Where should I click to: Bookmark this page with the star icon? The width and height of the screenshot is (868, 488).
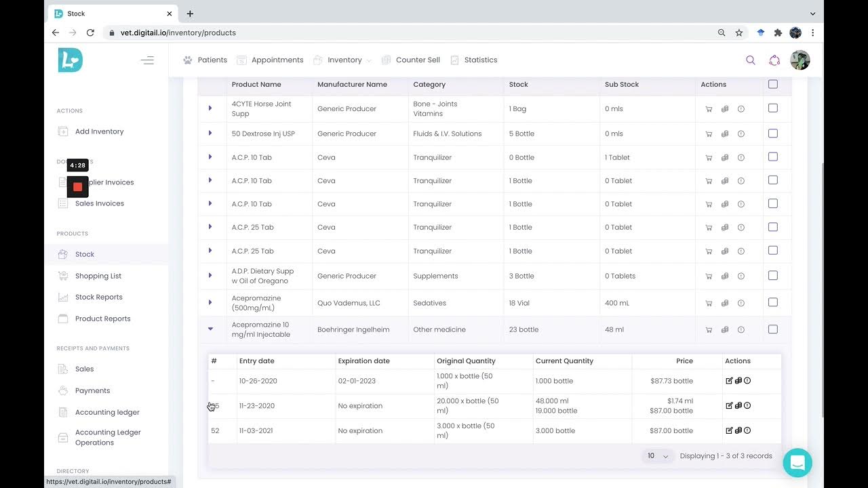[739, 33]
